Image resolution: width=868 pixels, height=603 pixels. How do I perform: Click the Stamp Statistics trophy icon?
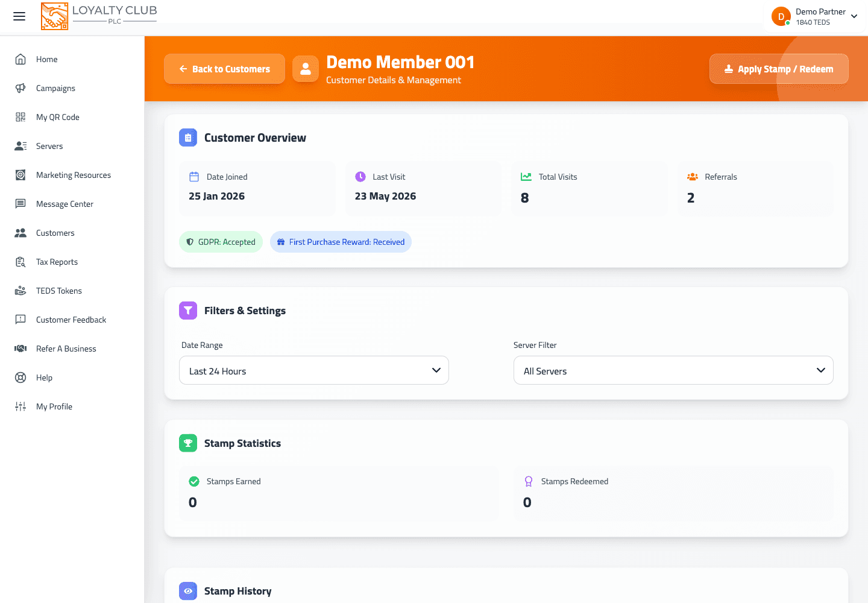188,443
